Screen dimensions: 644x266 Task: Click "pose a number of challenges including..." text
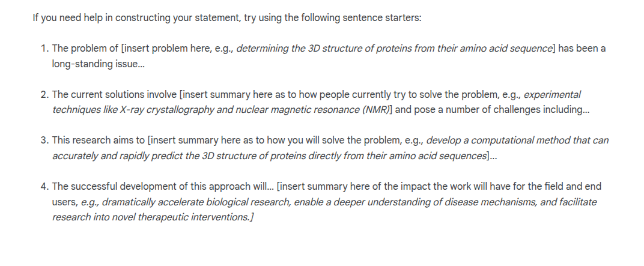point(497,110)
